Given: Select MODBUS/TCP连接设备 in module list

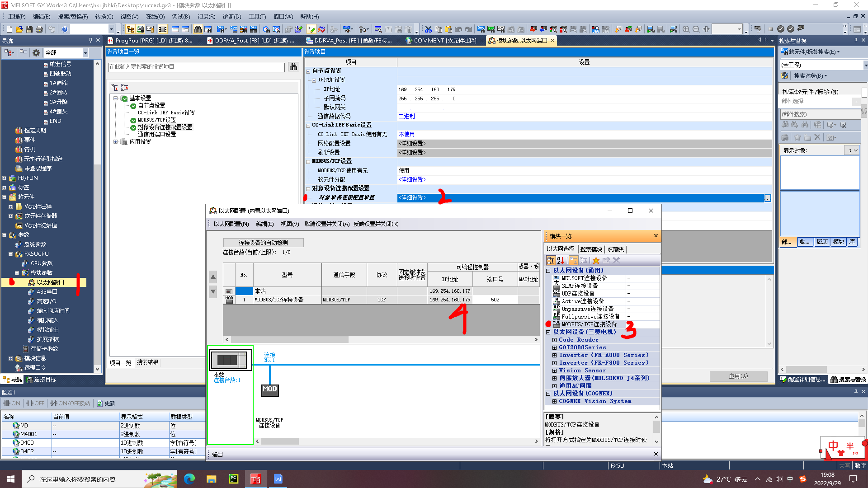Looking at the screenshot, I should [x=589, y=324].
